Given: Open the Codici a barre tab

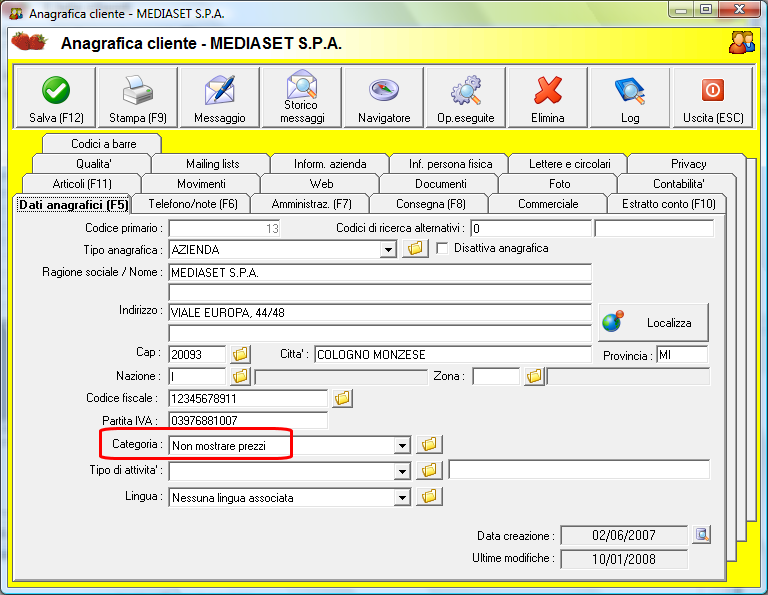Looking at the screenshot, I should 103,143.
